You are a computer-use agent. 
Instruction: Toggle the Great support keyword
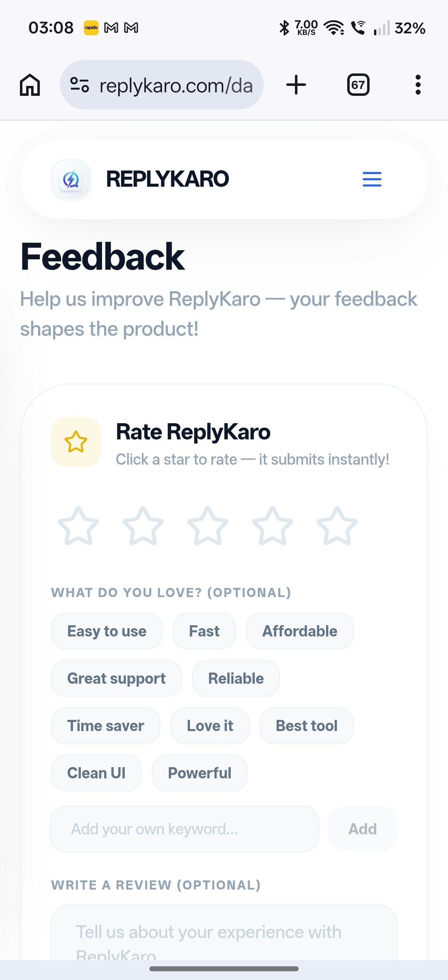click(116, 678)
